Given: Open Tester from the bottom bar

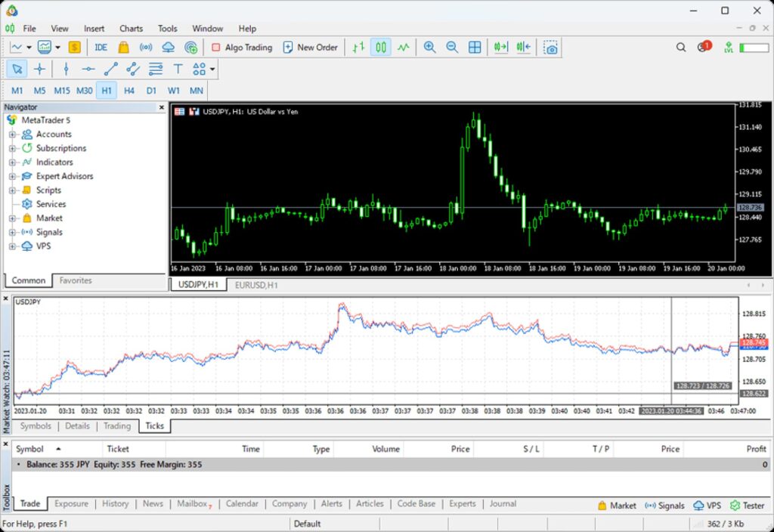Looking at the screenshot, I should click(747, 506).
